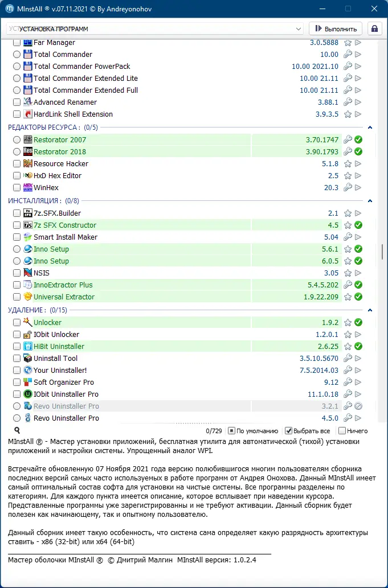Screen dimensions: 388x588
Task: Click the vertical scrollbar thumb
Action: tap(382, 251)
